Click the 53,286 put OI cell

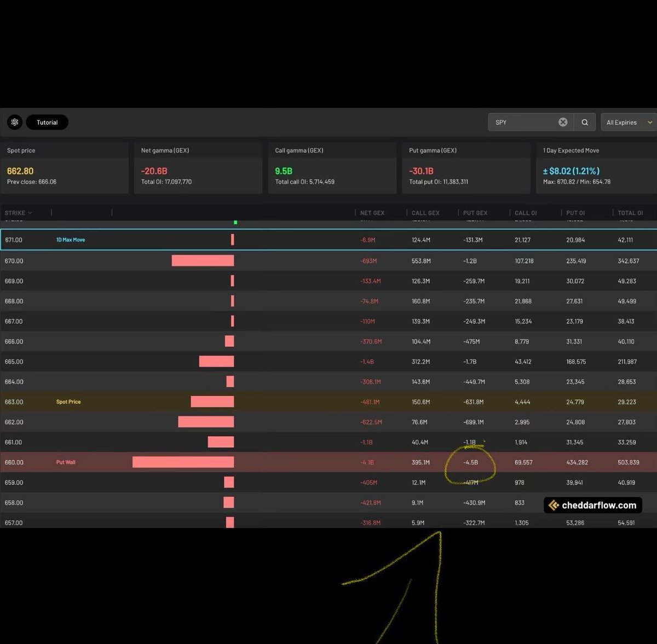[x=575, y=523]
